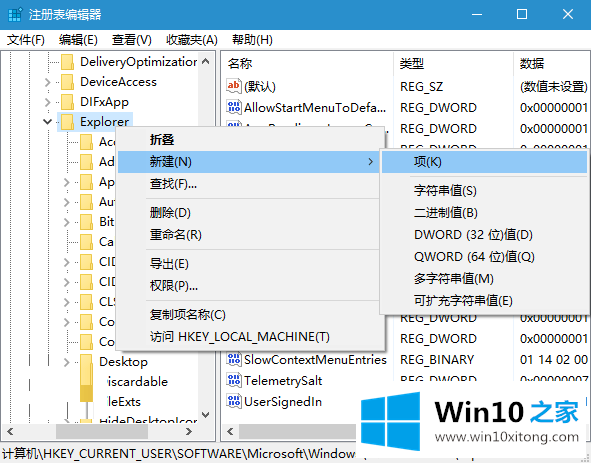Viewport: 591px width, 463px height.
Task: Click the REG_SZ type cell
Action: pos(421,87)
